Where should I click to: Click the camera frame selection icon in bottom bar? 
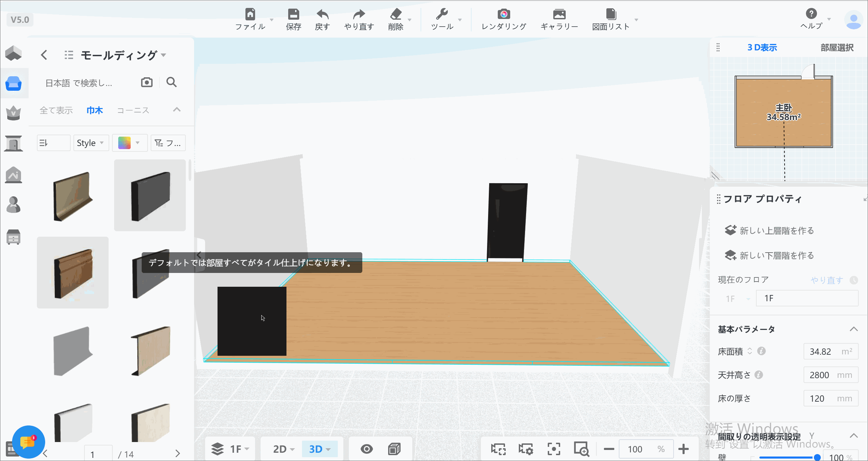(x=498, y=449)
